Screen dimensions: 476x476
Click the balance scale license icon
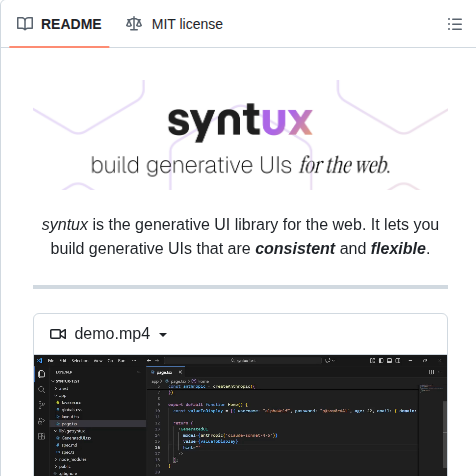coord(134,24)
